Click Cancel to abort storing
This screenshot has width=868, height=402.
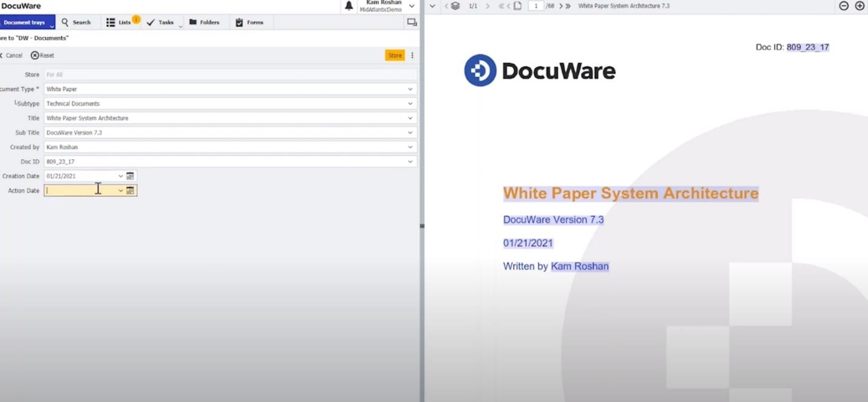(x=12, y=55)
